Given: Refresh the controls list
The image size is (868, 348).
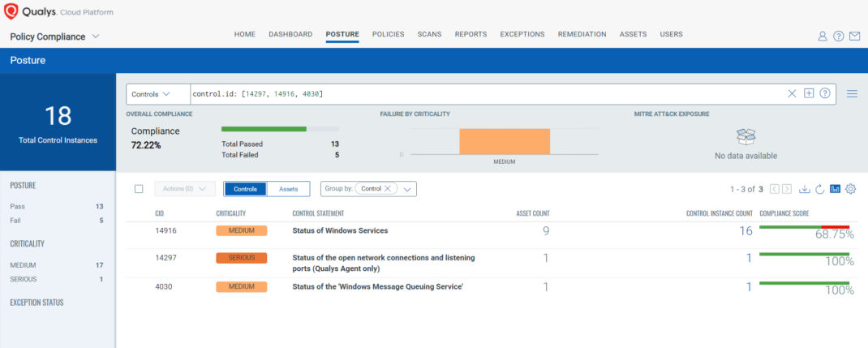Looking at the screenshot, I should click(820, 189).
